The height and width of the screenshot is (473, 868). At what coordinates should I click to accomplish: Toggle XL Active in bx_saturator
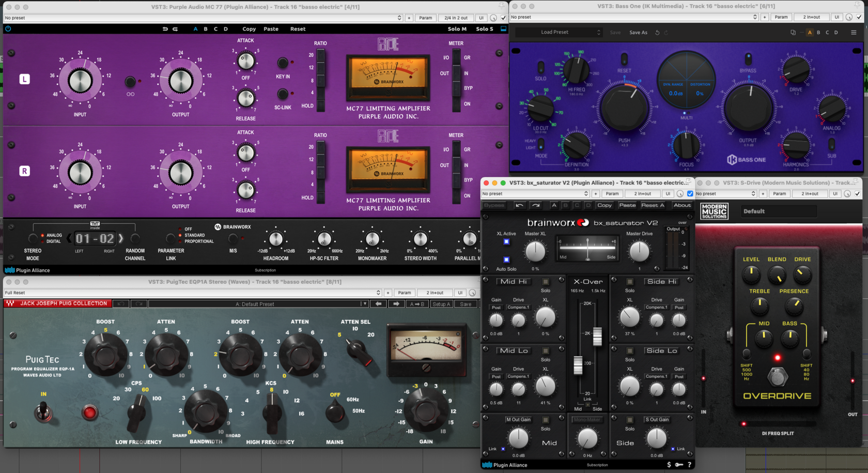pyautogui.click(x=506, y=242)
